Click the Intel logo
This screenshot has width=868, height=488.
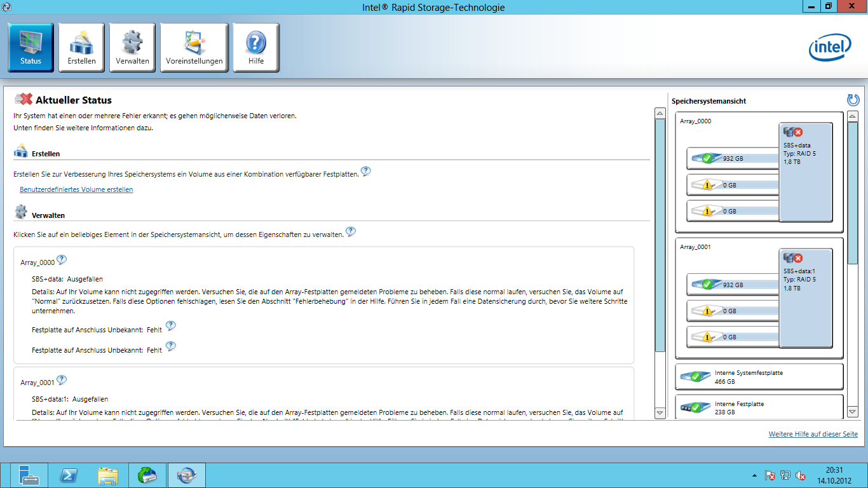click(830, 48)
